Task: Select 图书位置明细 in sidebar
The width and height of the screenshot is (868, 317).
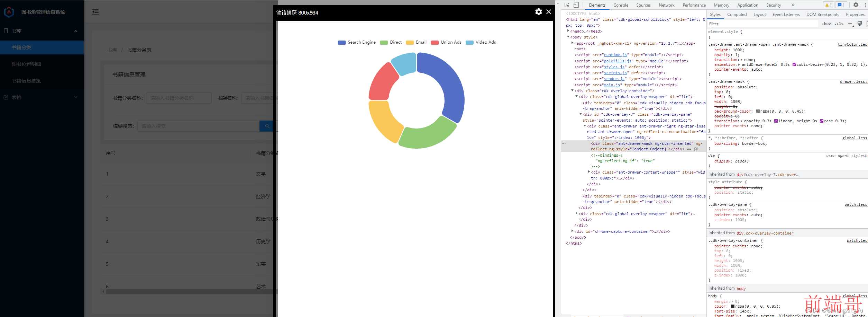Action: pyautogui.click(x=42, y=64)
